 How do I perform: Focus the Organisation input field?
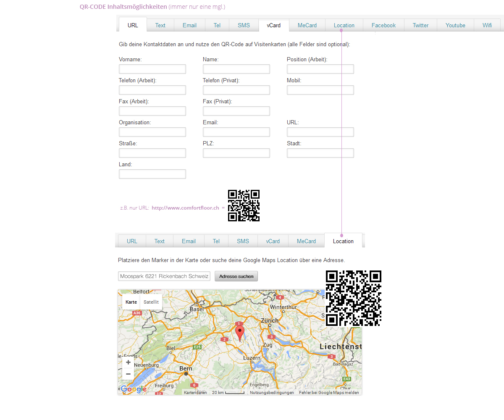coord(152,132)
